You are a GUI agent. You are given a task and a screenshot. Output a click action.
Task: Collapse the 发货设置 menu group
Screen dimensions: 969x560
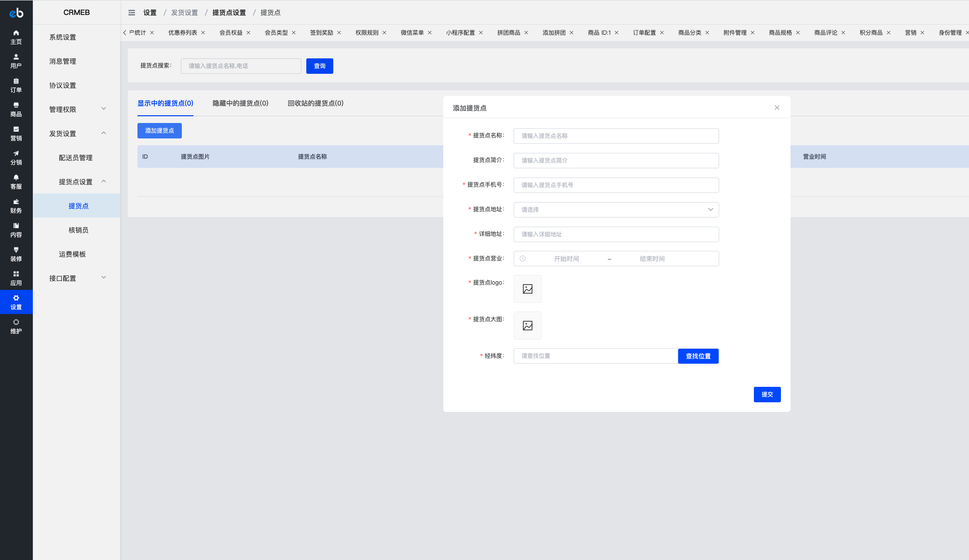[x=77, y=134]
